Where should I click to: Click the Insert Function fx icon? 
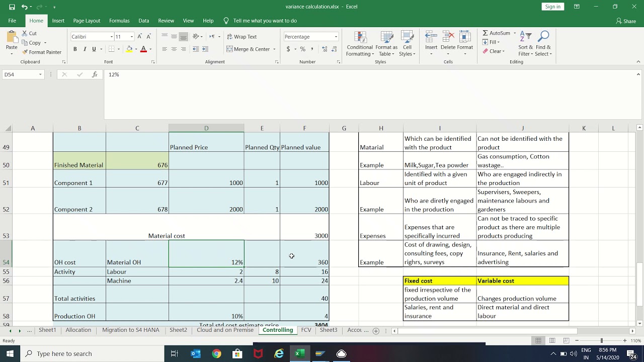(95, 74)
